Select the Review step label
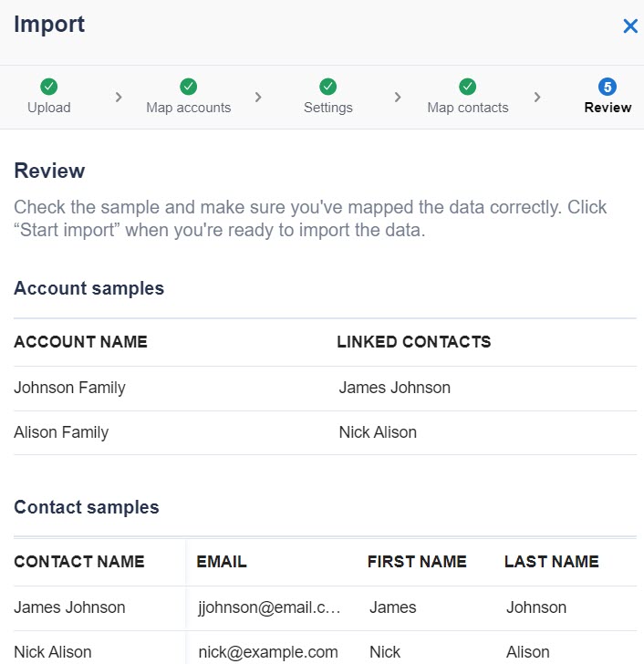This screenshot has width=644, height=664. pos(608,108)
